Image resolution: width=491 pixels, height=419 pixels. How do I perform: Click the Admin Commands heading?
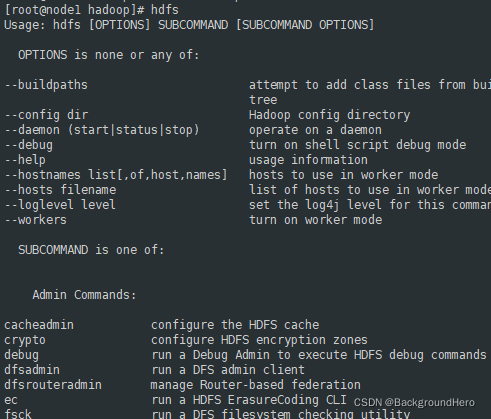(85, 295)
